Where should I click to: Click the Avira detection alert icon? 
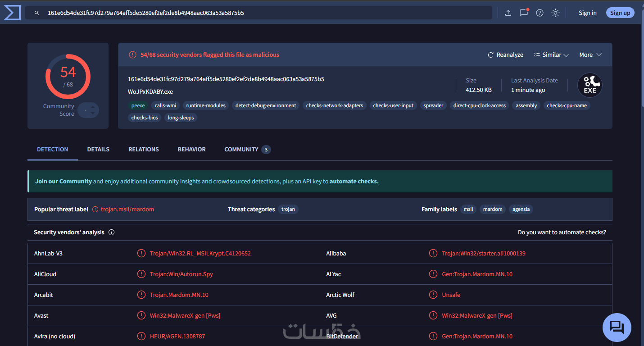click(x=141, y=337)
